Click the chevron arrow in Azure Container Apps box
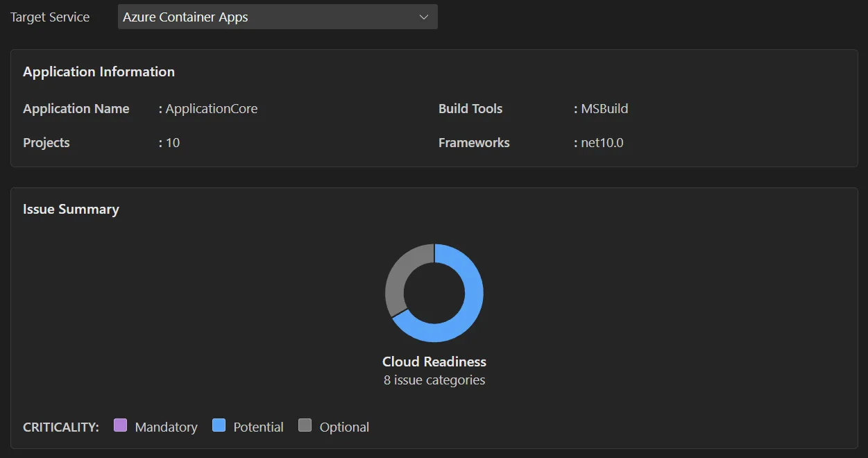The image size is (868, 458). click(x=424, y=17)
